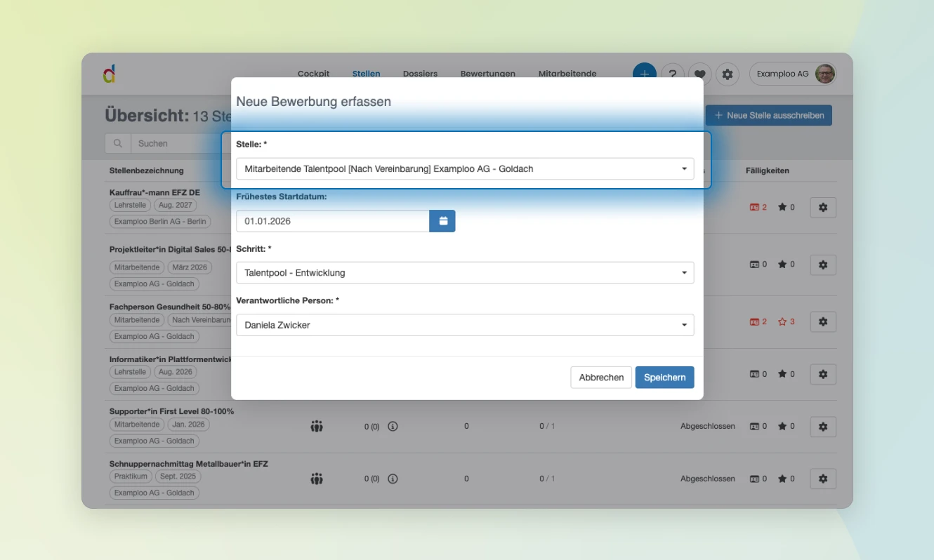
Task: Click the star icon in Kauffrau*-mann row
Action: coord(782,208)
